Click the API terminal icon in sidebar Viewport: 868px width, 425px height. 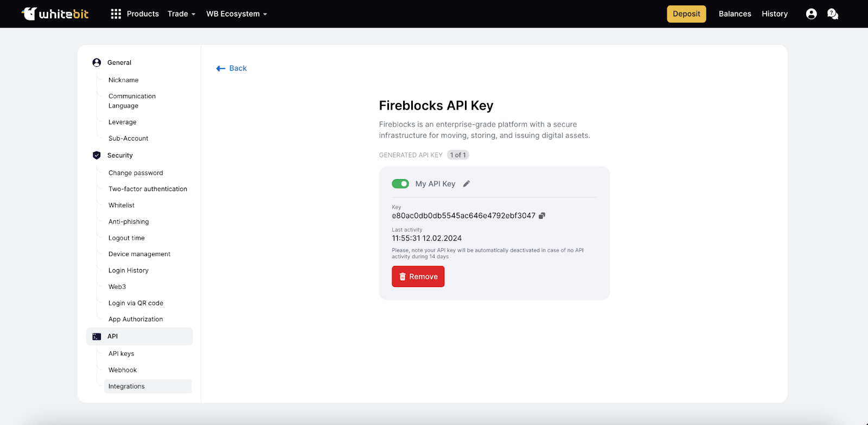(97, 337)
